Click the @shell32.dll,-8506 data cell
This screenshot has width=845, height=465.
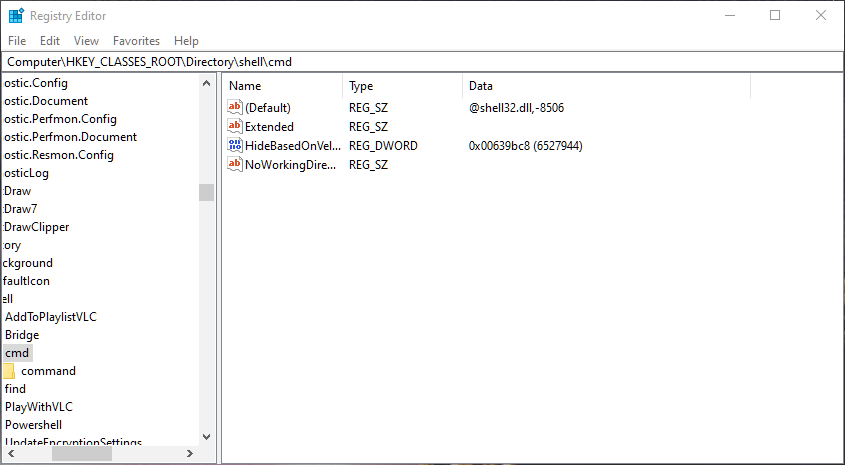click(x=516, y=108)
